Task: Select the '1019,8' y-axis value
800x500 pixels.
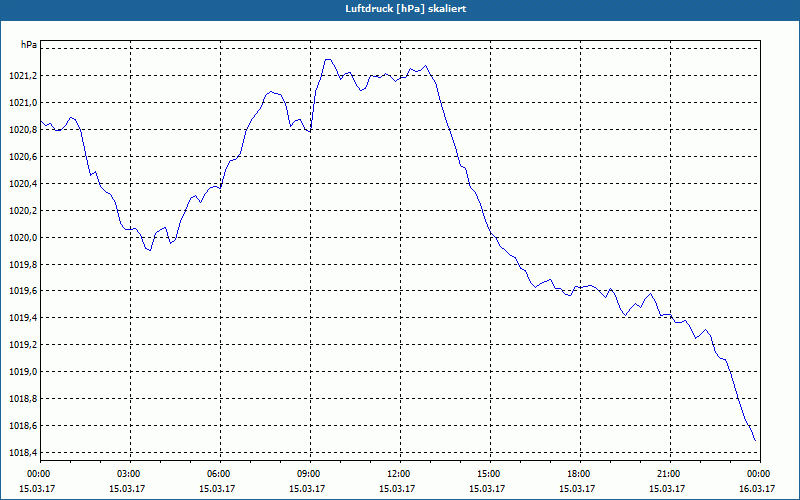Action: [23, 265]
